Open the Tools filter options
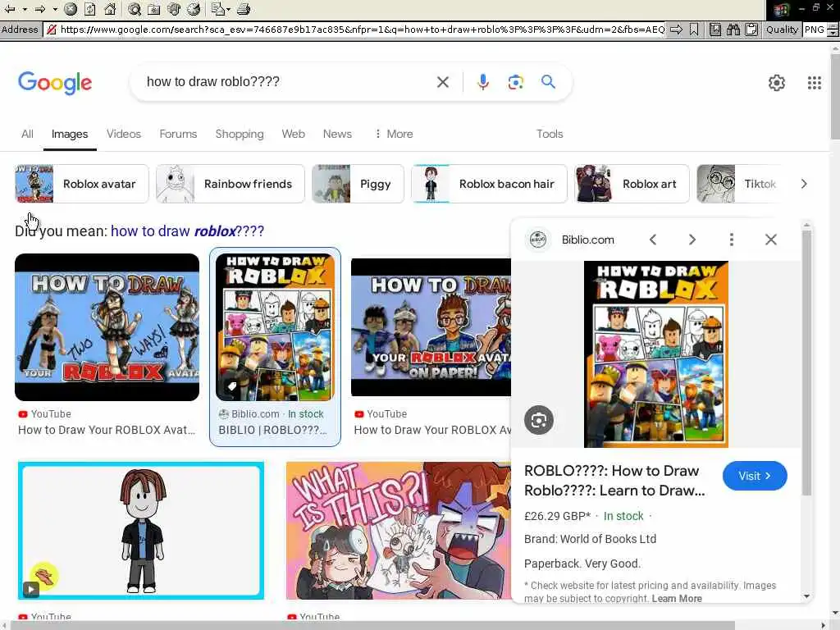This screenshot has width=840, height=630. [550, 134]
